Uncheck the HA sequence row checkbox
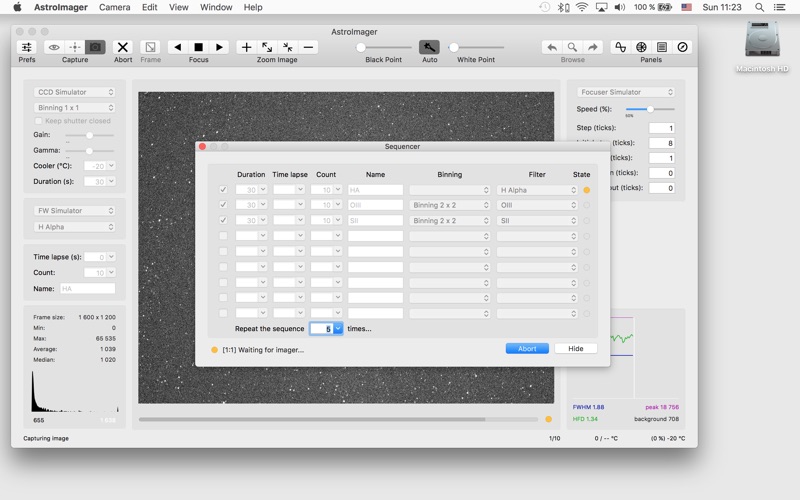The image size is (800, 500). [223, 189]
